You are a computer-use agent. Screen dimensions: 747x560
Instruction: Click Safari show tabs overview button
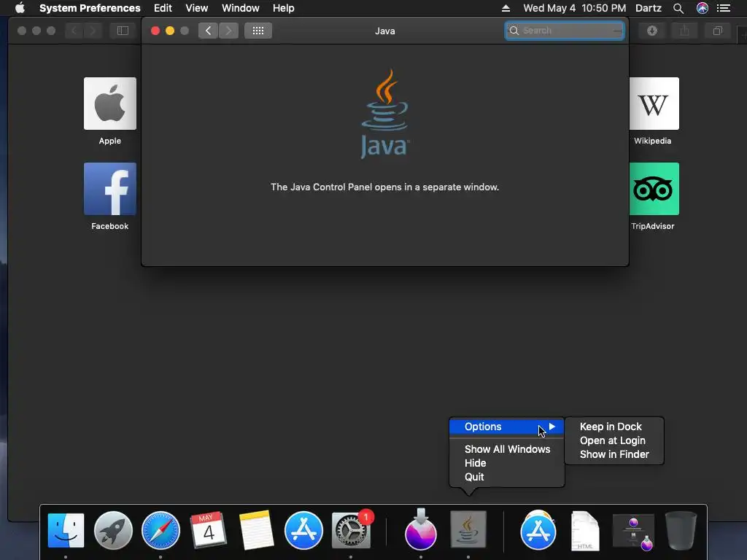[x=718, y=31]
